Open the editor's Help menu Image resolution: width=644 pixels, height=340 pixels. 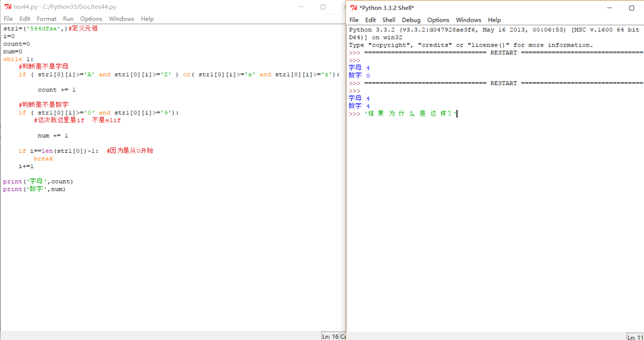click(x=147, y=19)
